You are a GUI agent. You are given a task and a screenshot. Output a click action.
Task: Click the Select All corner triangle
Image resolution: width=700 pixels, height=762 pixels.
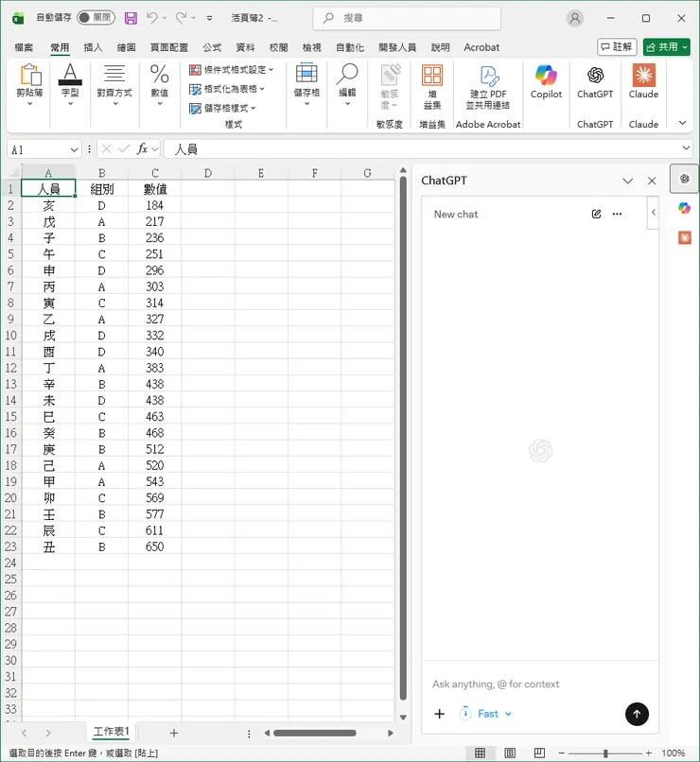pos(12,172)
